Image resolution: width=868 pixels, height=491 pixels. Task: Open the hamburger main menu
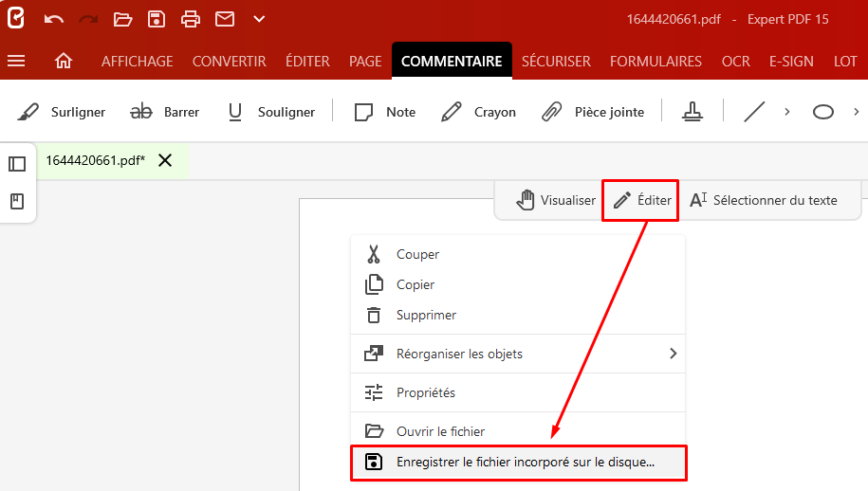point(16,61)
